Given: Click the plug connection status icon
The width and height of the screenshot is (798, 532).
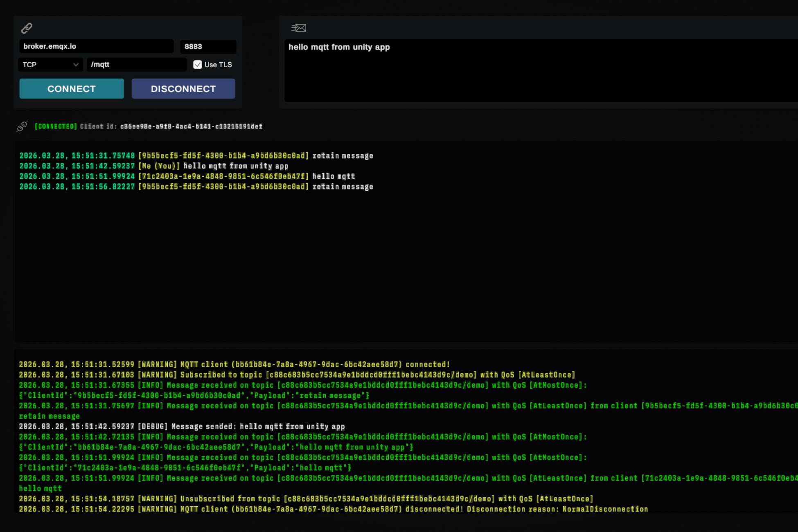Looking at the screenshot, I should coord(22,126).
